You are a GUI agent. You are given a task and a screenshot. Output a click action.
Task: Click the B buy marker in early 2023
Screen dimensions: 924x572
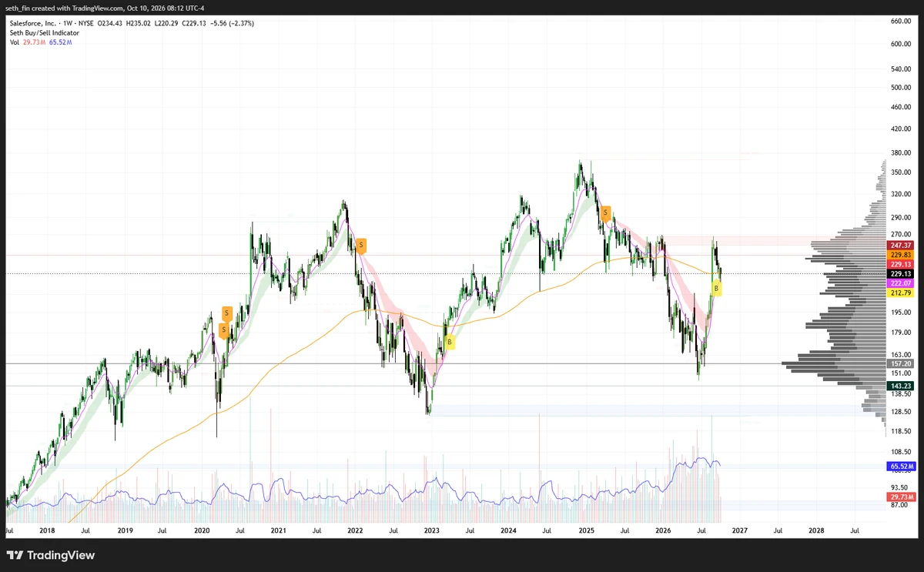(450, 343)
